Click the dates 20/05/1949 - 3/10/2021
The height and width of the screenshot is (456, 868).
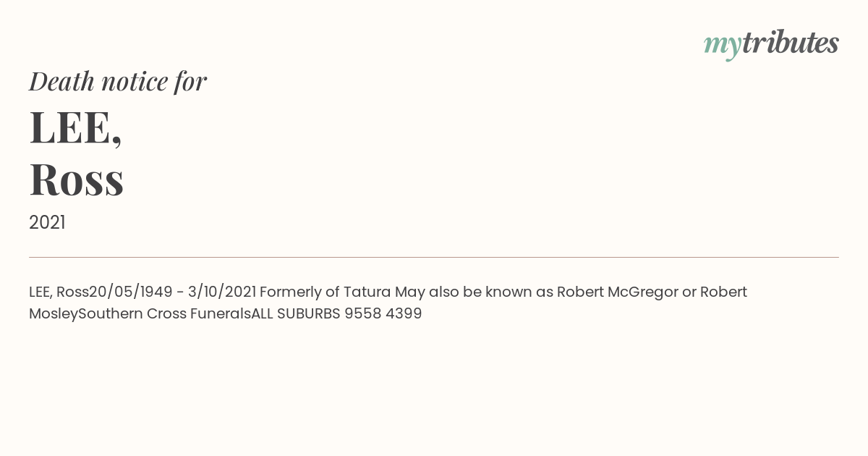[172, 292]
